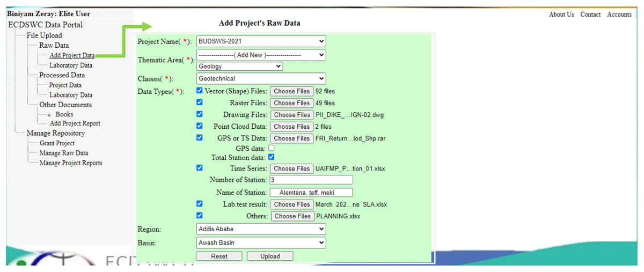Enable the GPS data checkbox
The image size is (644, 272).
pyautogui.click(x=271, y=148)
